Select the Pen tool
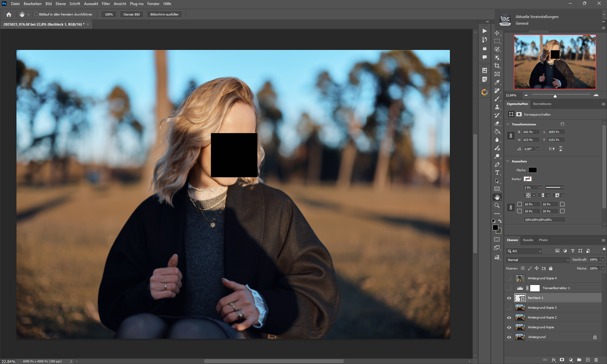The image size is (607, 364). pos(497,164)
